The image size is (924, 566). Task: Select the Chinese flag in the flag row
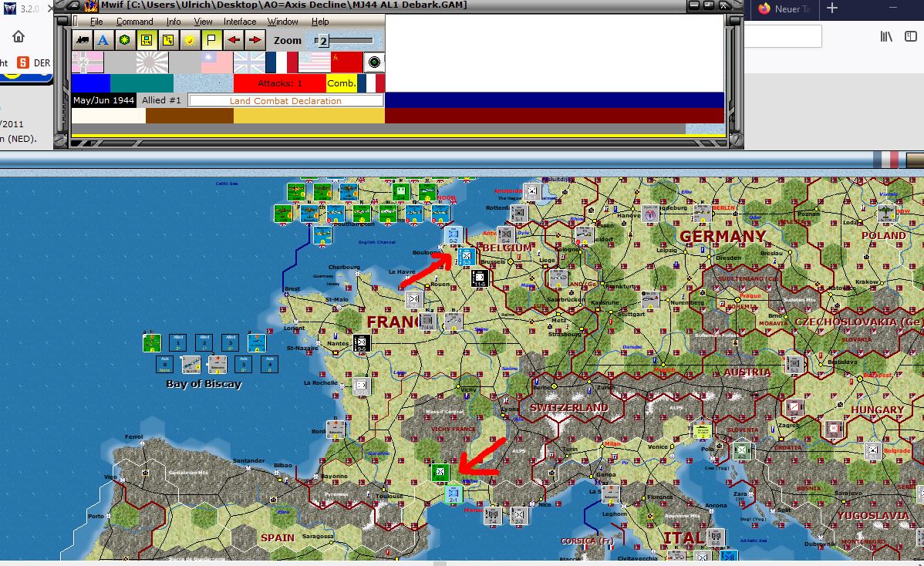217,62
